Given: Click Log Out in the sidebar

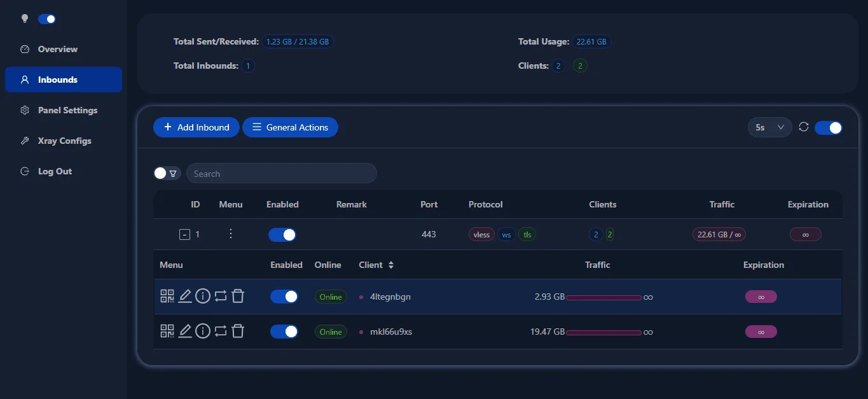Looking at the screenshot, I should 64,171.
